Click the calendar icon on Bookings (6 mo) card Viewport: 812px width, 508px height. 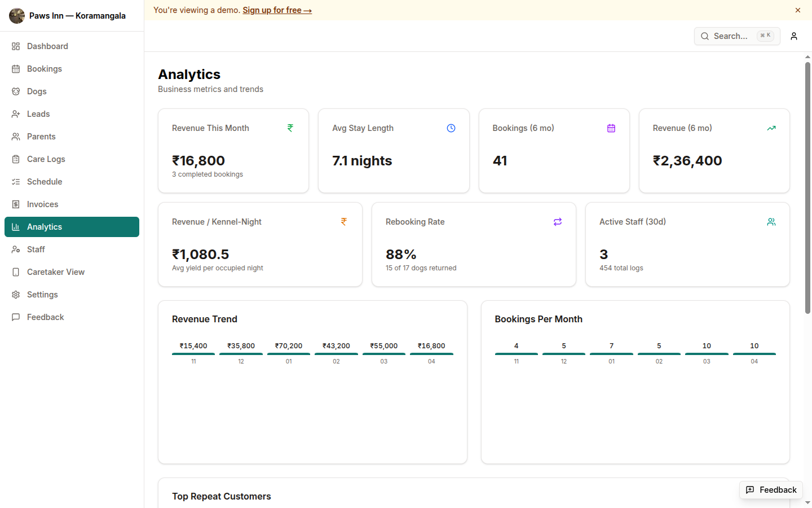pyautogui.click(x=611, y=128)
